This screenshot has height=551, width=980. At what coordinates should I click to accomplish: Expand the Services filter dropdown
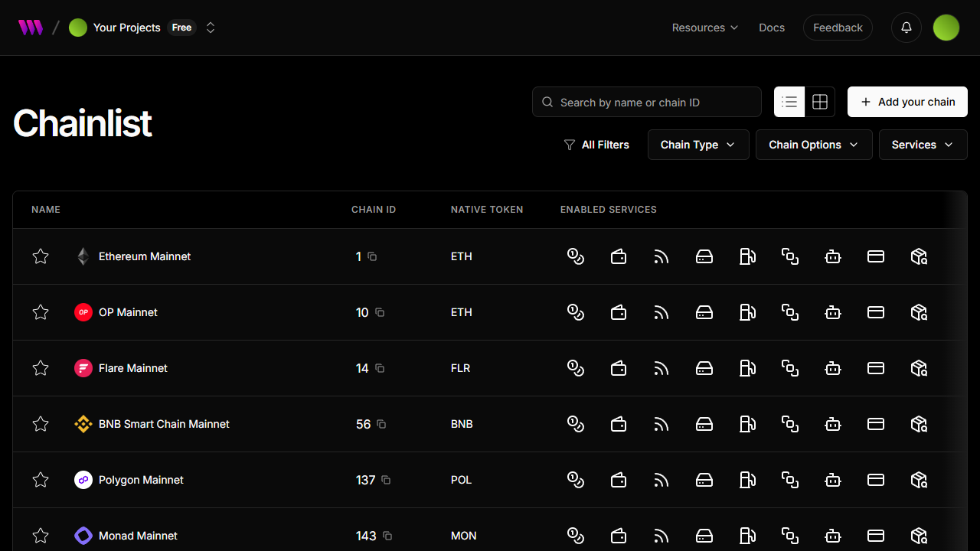point(923,145)
